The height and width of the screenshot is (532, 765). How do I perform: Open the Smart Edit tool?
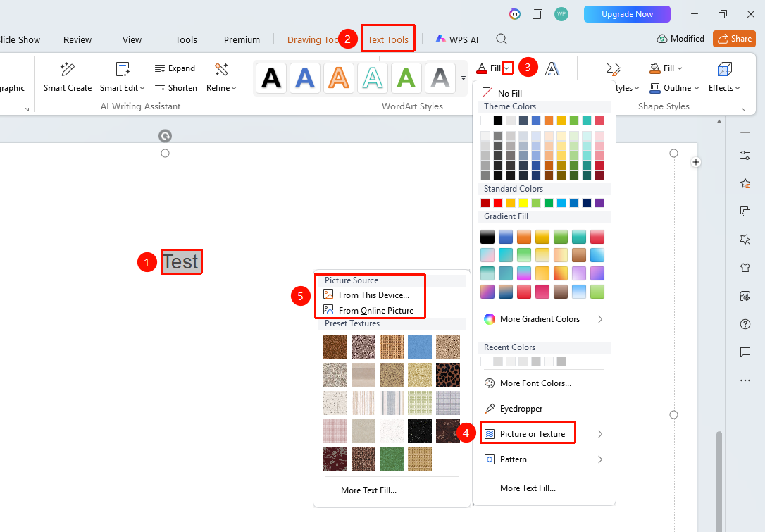[122, 77]
